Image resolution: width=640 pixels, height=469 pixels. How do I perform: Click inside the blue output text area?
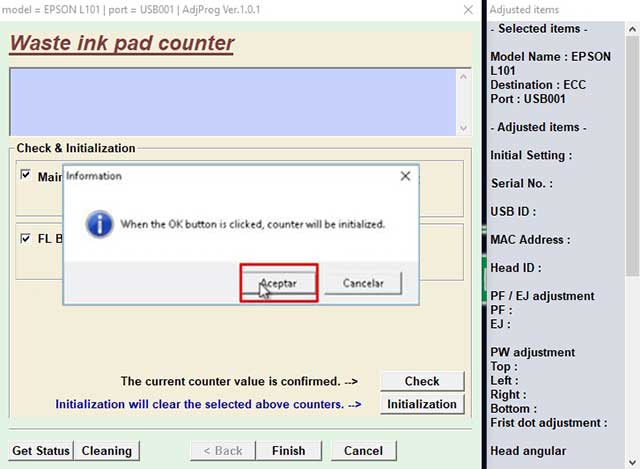[x=233, y=102]
